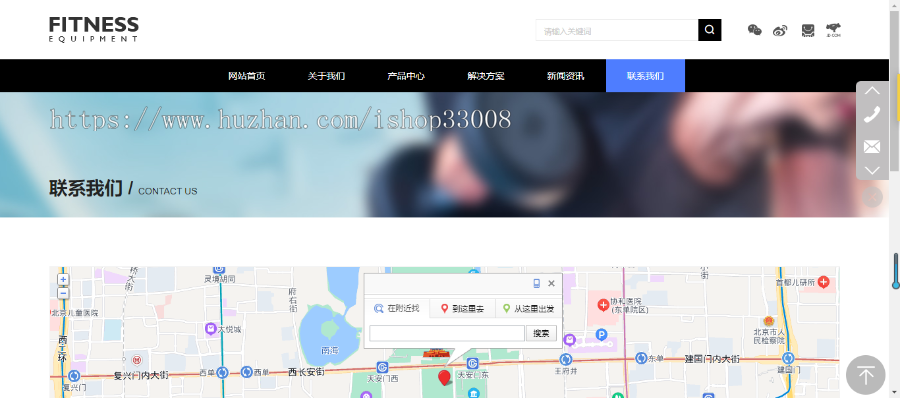Click the 王府井 subway station icon
Image resolution: width=900 pixels, height=398 pixels.
(x=565, y=360)
